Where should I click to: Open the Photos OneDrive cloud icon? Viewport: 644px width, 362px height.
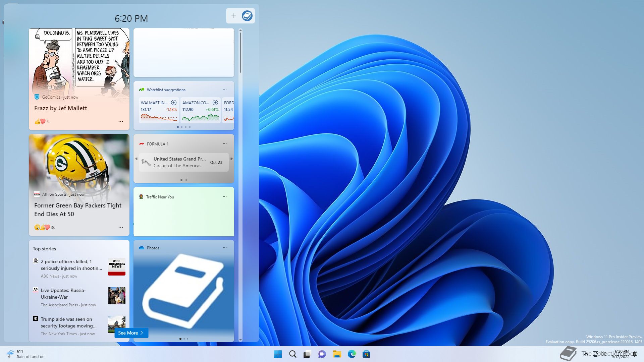coord(142,248)
